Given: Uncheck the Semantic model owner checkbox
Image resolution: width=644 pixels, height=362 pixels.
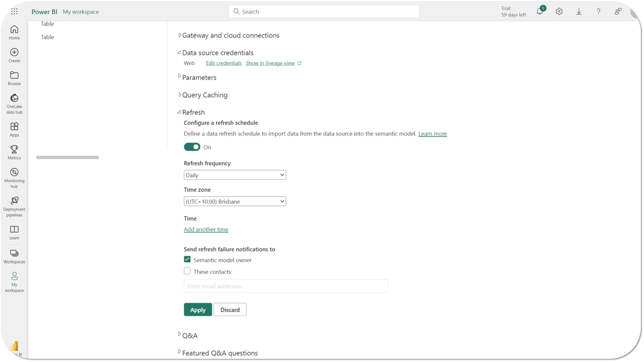Looking at the screenshot, I should tap(187, 259).
